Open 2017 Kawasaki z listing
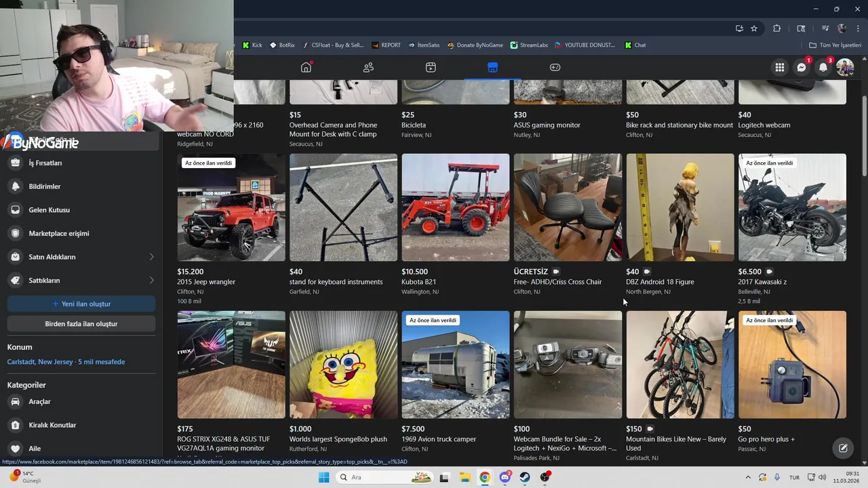 coord(792,207)
